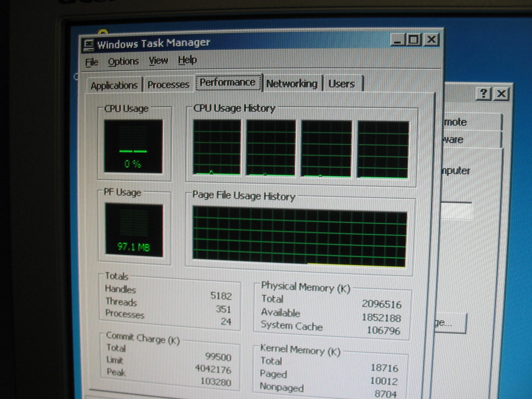
Task: Close the Windows Task Manager window
Action: (x=431, y=40)
